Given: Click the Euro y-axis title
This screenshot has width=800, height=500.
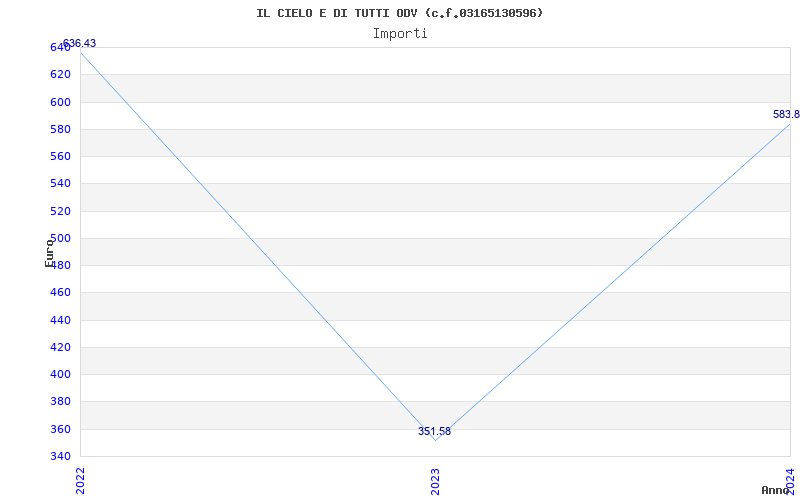Looking at the screenshot, I should [x=49, y=253].
